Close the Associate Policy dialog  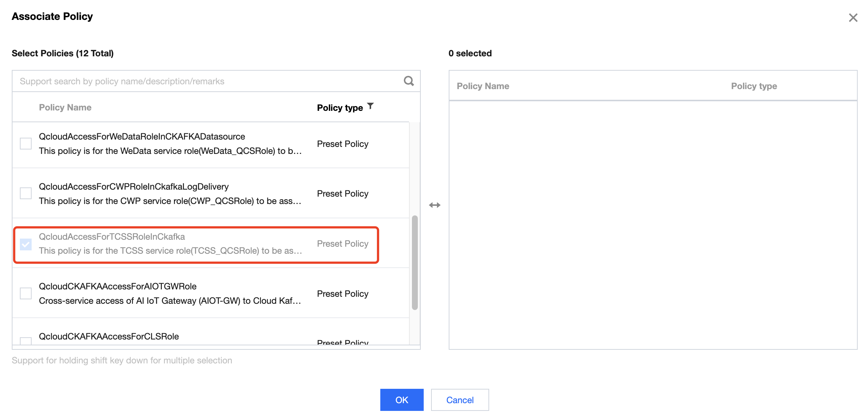853,18
